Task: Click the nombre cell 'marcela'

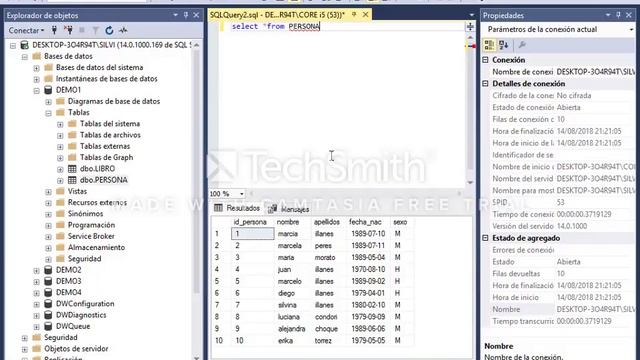Action: click(x=292, y=246)
